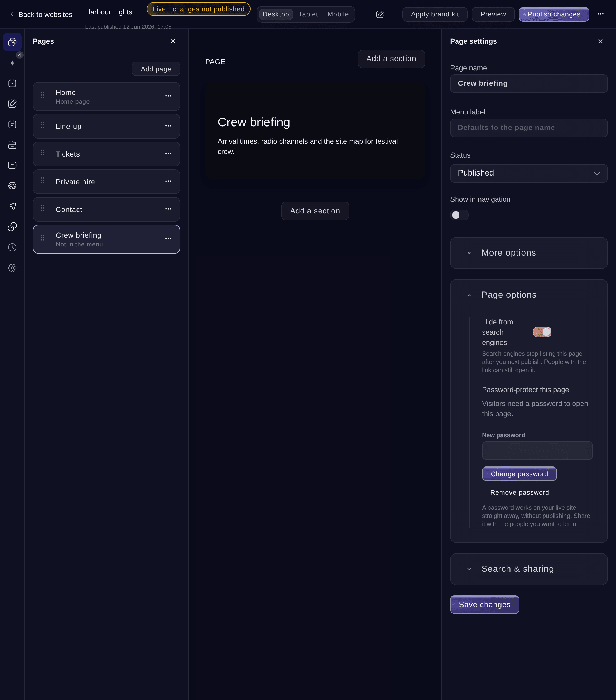The width and height of the screenshot is (616, 700).
Task: Open the three-dot menu for Contact page
Action: point(168,209)
